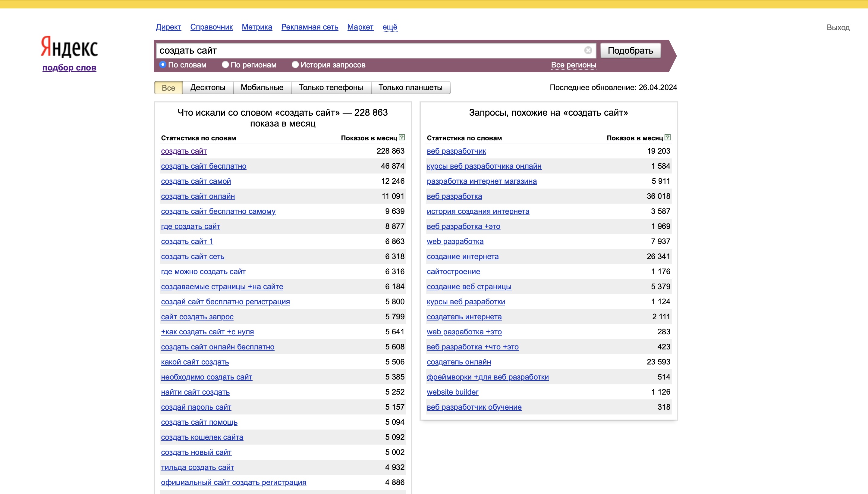Open the 'Рекламная сеть' top menu link
Screen dimensions: 868x494
coord(310,27)
